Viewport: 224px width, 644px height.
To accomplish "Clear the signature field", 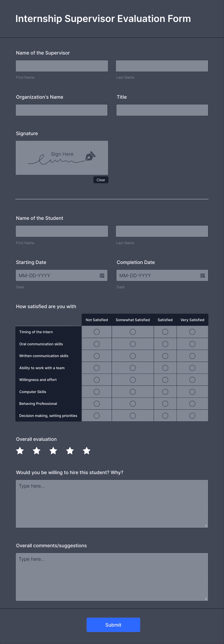I will click(x=101, y=180).
